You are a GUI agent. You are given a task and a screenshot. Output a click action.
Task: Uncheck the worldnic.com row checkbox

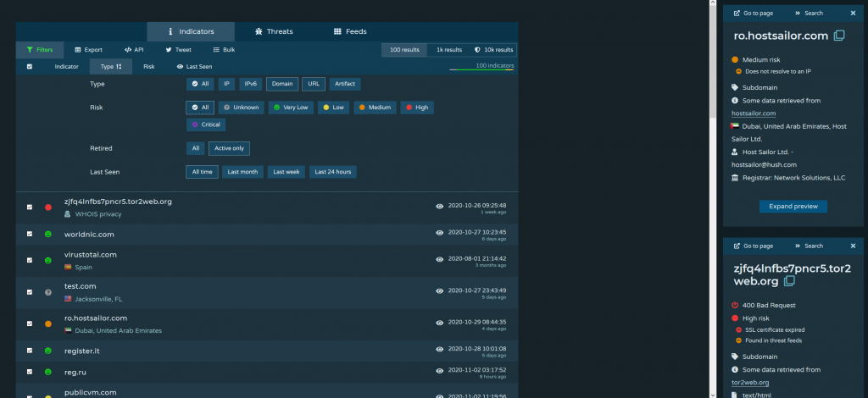(x=30, y=234)
